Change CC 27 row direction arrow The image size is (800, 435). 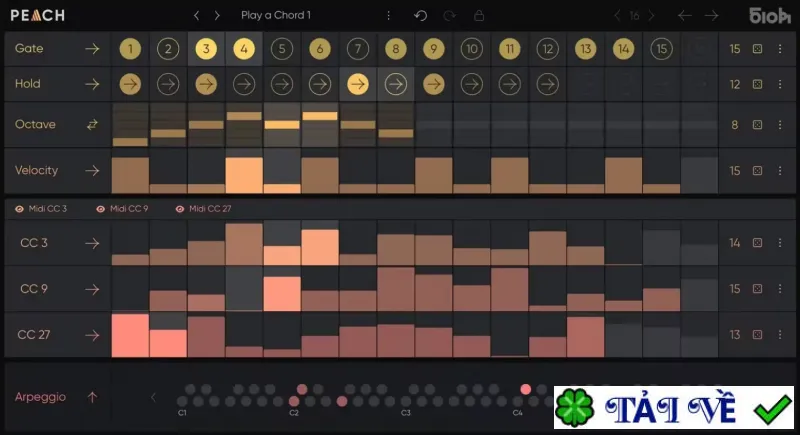[92, 335]
